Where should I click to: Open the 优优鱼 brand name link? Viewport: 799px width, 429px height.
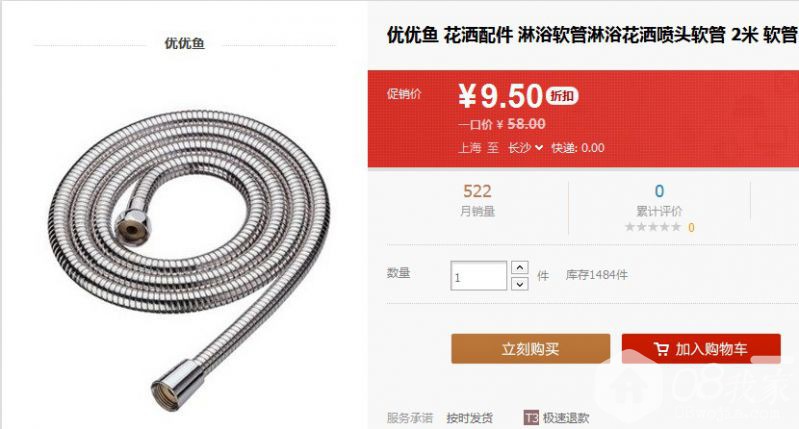pyautogui.click(x=184, y=43)
